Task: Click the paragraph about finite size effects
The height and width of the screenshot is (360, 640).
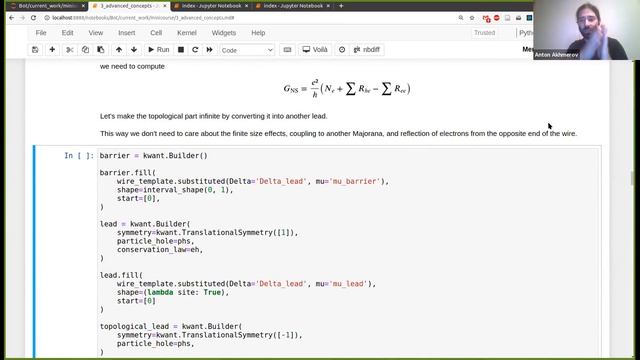Action: point(338,133)
